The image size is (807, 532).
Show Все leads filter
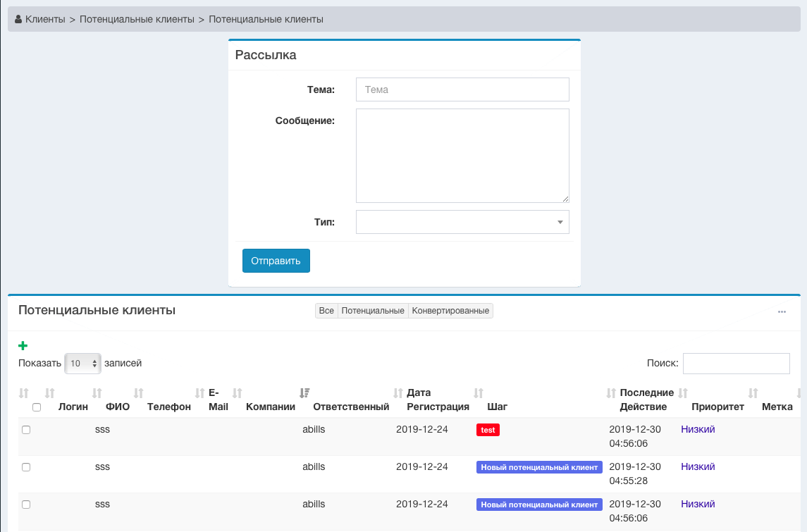pyautogui.click(x=326, y=311)
